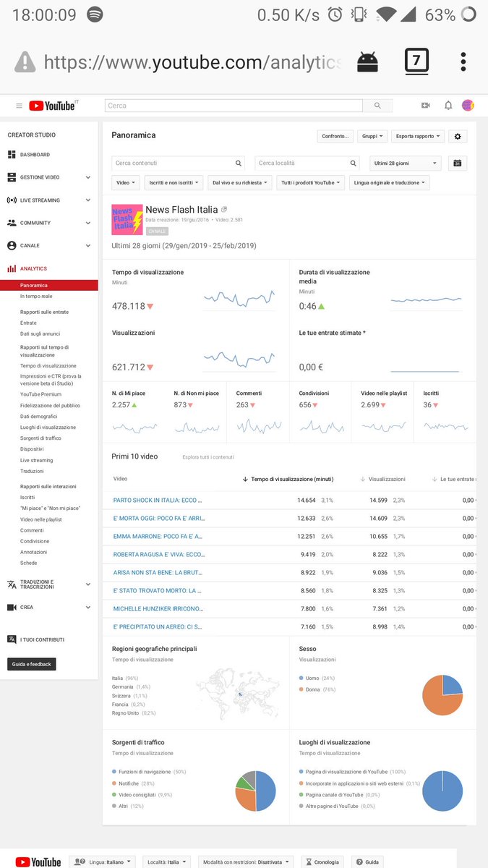The image size is (488, 868).
Task: Click footer Guida button
Action: pyautogui.click(x=367, y=861)
